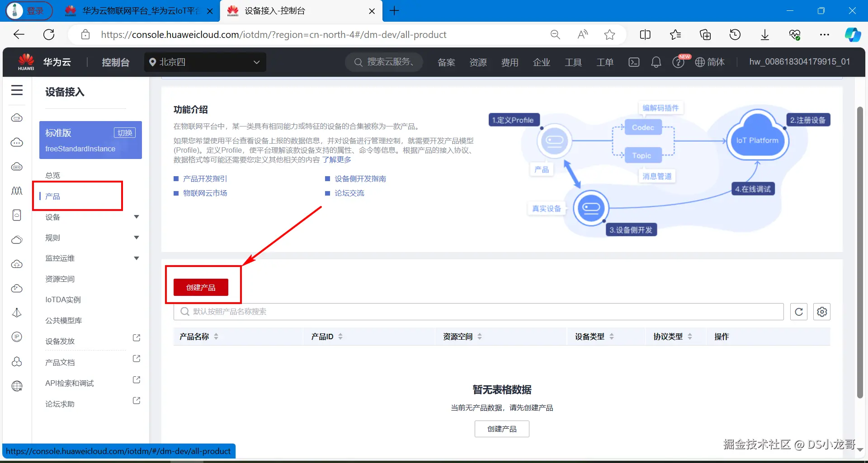Open 资源空间 in the sidebar
Screen dimensions: 868x463
click(x=60, y=279)
